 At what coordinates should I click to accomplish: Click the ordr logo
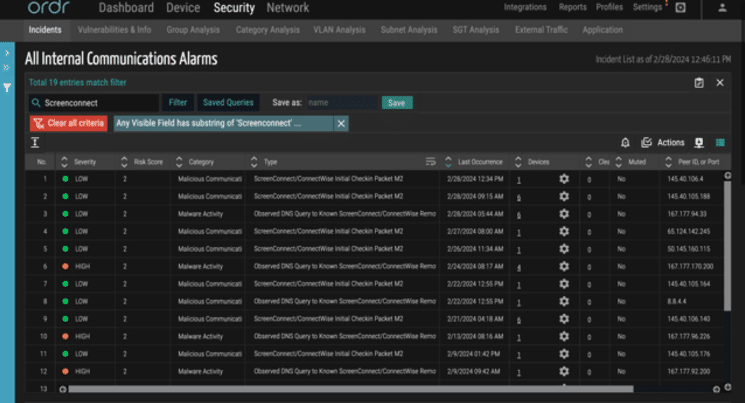point(48,7)
